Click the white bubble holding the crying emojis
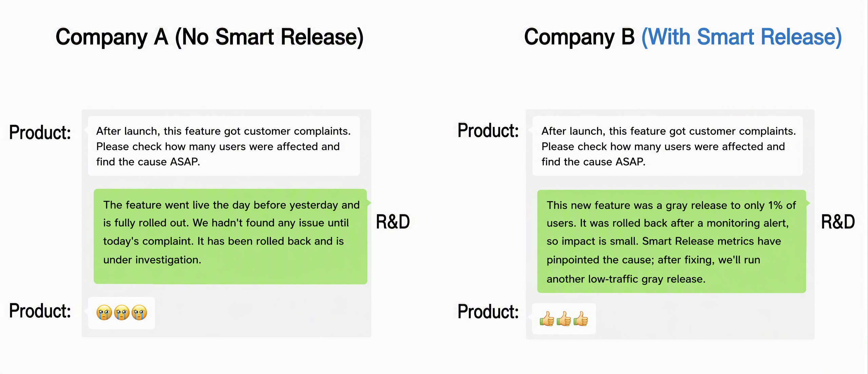The height and width of the screenshot is (374, 868). pyautogui.click(x=121, y=313)
